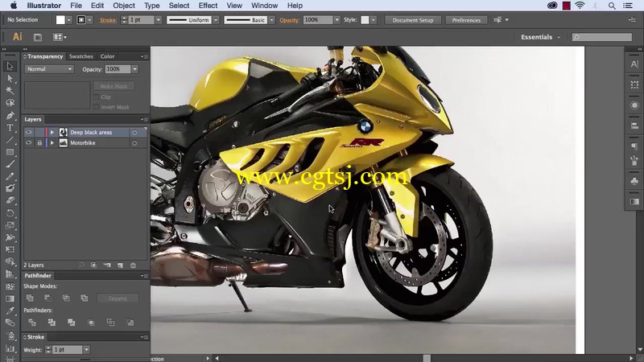Select the Pencil tool
This screenshot has height=362, width=644.
pyautogui.click(x=10, y=176)
